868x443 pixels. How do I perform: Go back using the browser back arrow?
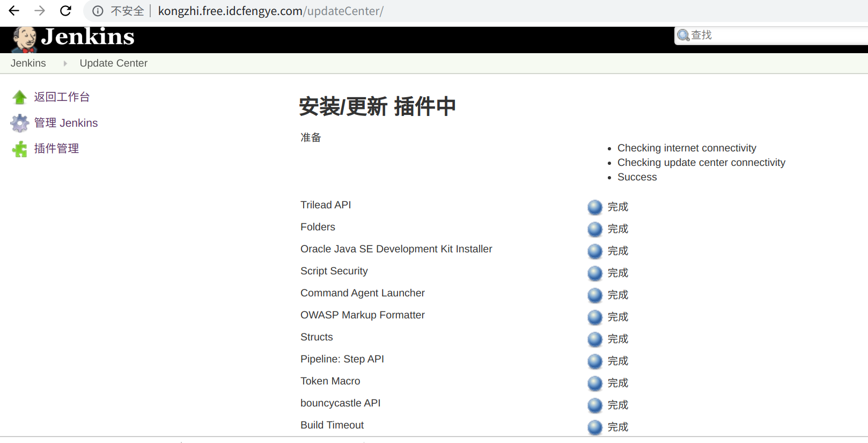(14, 11)
